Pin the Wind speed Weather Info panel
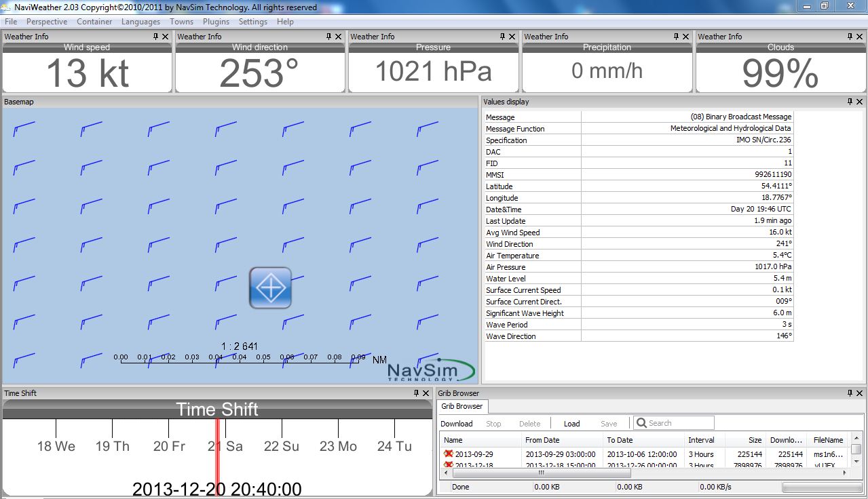The image size is (868, 499). tap(155, 37)
